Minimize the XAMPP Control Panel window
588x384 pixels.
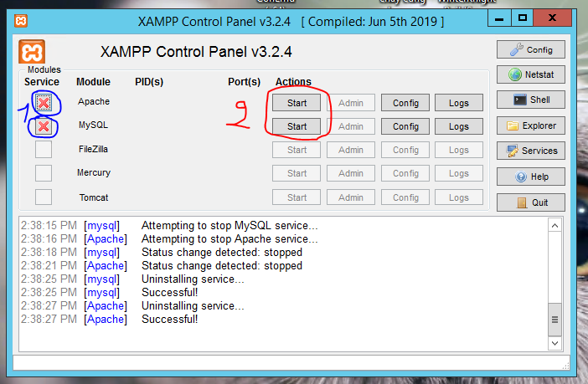498,18
